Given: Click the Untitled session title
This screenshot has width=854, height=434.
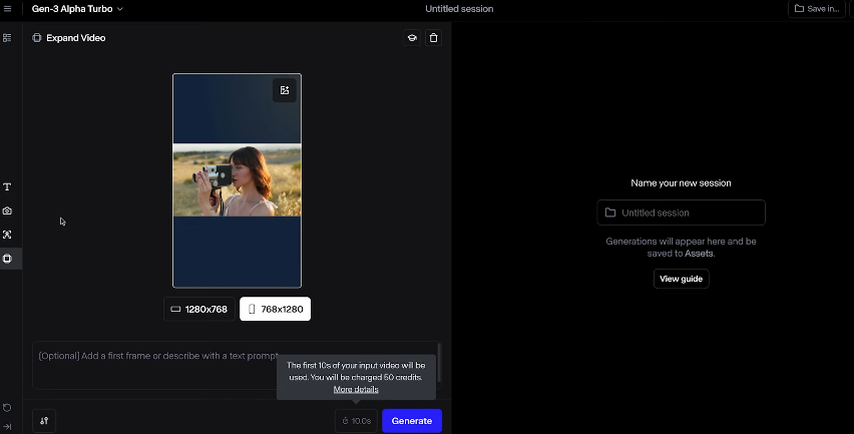Looking at the screenshot, I should (459, 9).
